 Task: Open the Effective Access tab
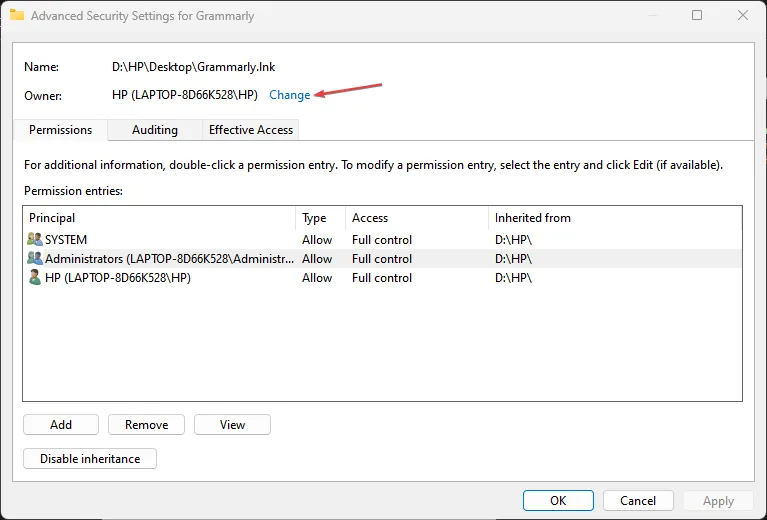(x=250, y=130)
